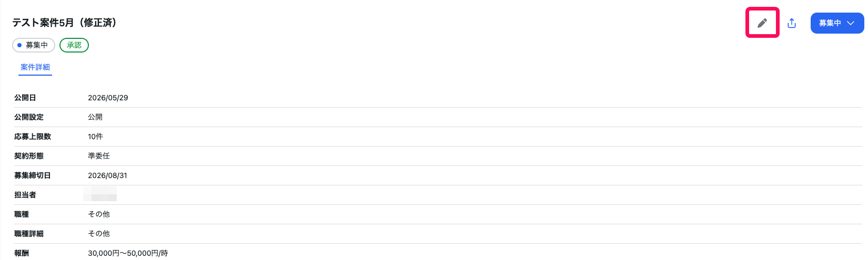Click the chevron in 募集中 button

coord(851,23)
